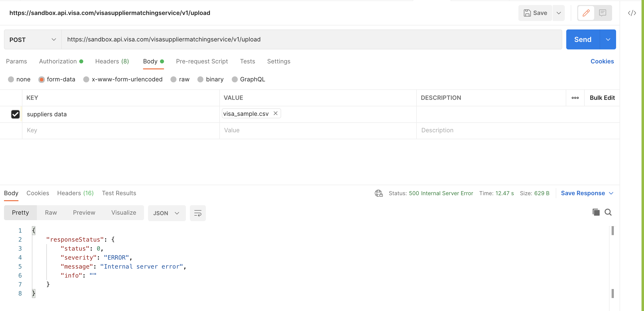Click the request title URL text
The height and width of the screenshot is (311, 644).
pyautogui.click(x=110, y=13)
